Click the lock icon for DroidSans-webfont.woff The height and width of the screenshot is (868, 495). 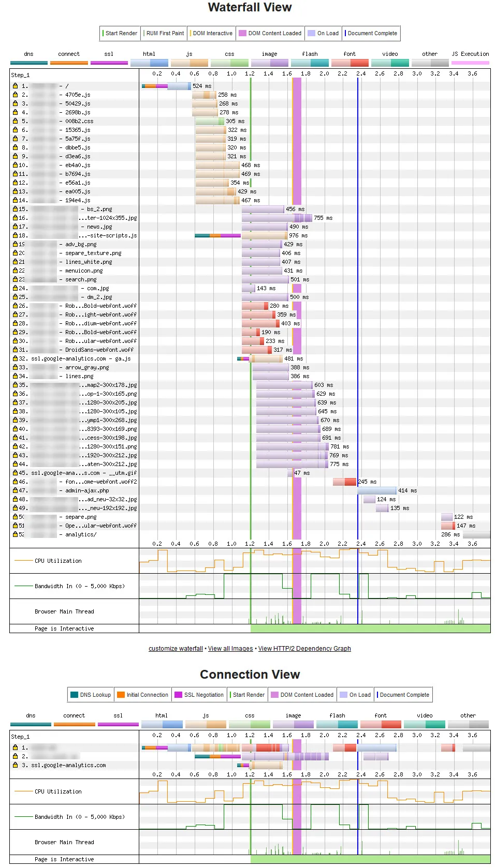(x=15, y=350)
